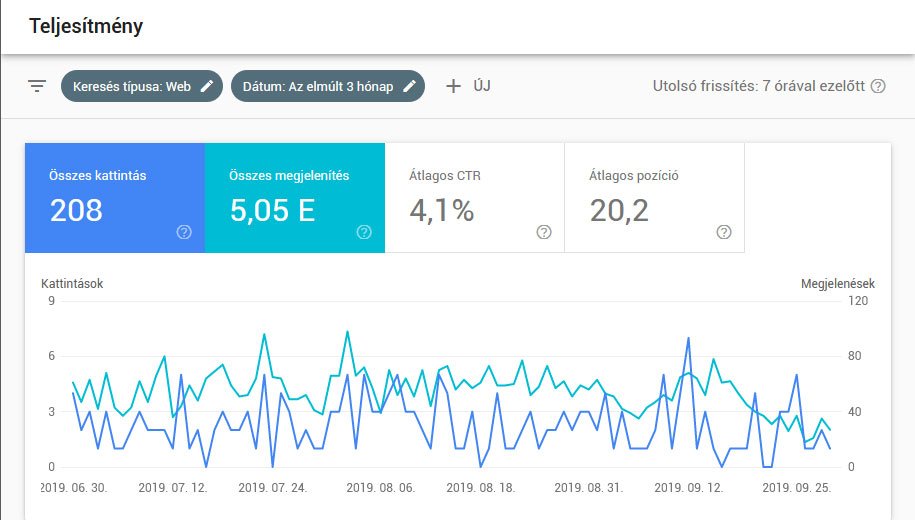
Task: Add new filter with ÚJ button
Action: coord(480,86)
